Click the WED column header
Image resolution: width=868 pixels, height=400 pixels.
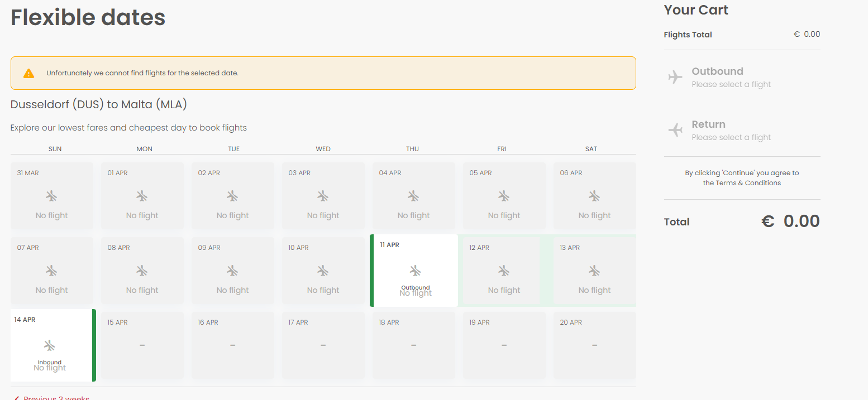coord(323,149)
